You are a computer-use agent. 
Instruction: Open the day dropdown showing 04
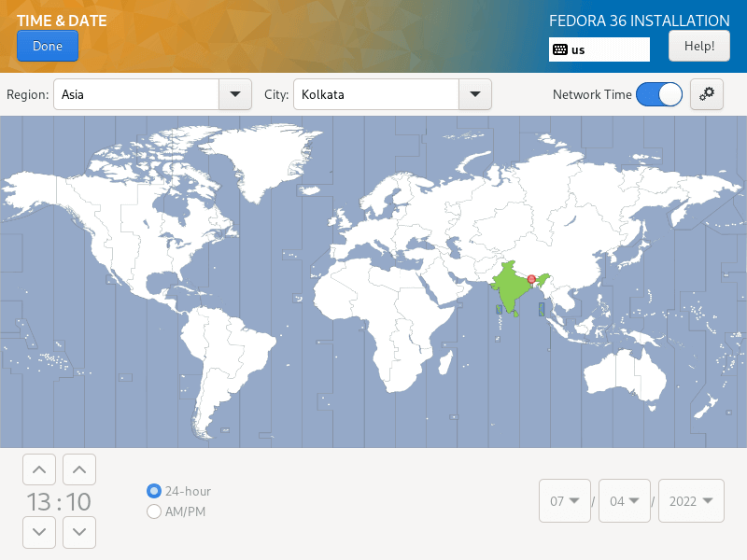[x=624, y=501]
